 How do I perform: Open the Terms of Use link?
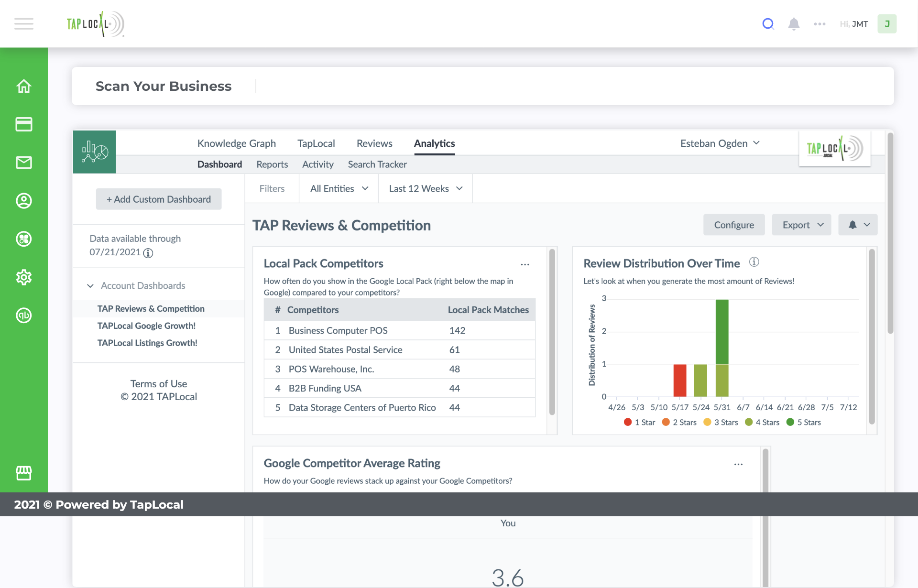(159, 384)
